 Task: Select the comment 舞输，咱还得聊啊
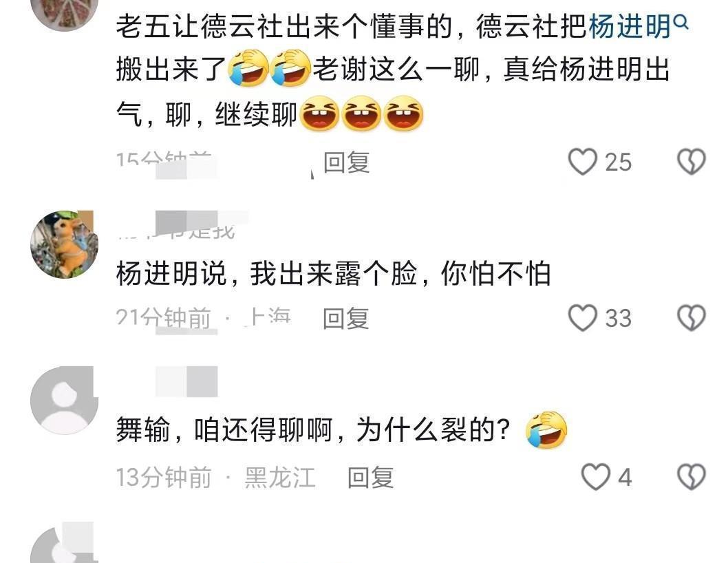pos(342,429)
